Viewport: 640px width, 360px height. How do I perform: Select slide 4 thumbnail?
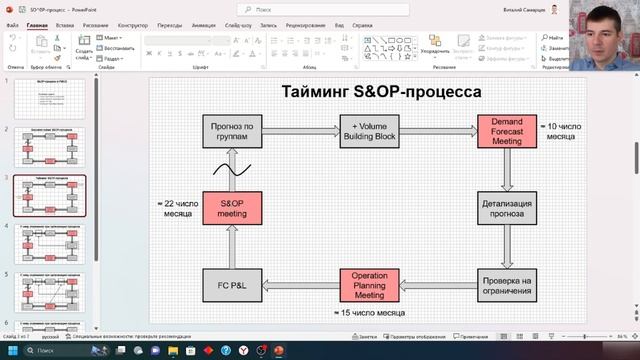[50, 244]
